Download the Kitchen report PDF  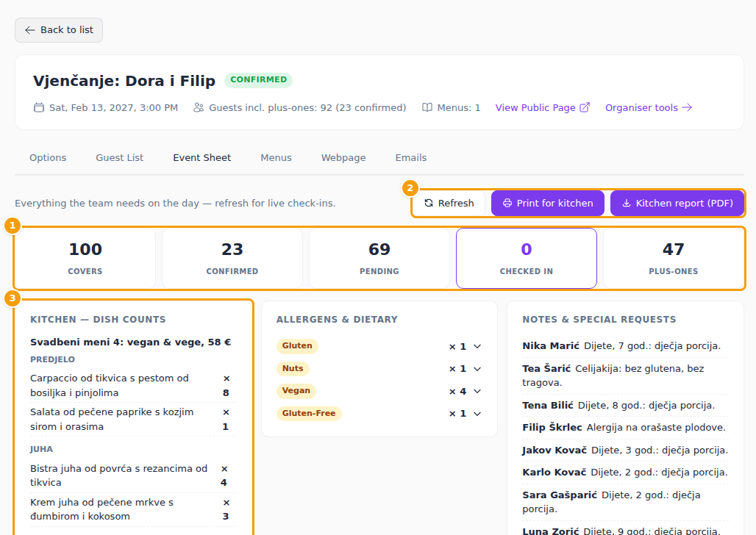pos(677,203)
